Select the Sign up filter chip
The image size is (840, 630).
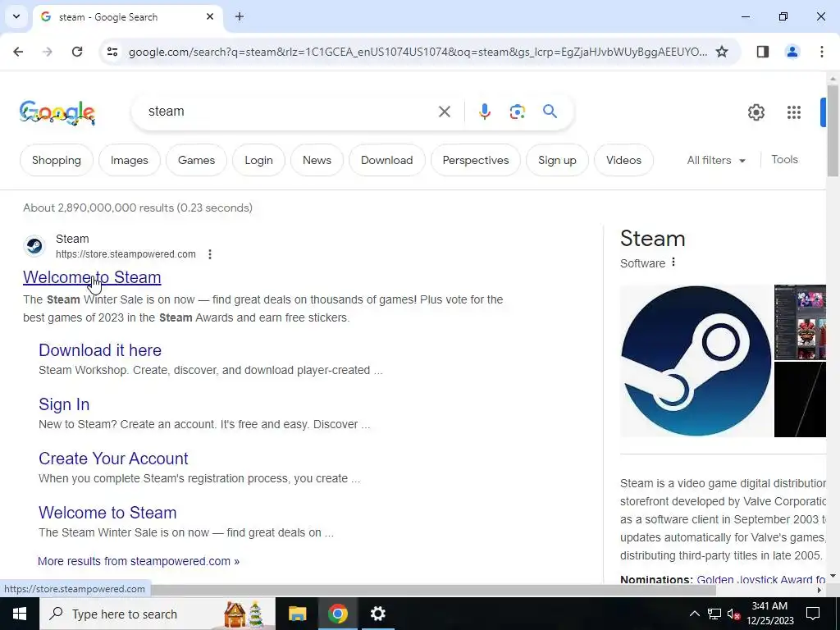point(557,160)
